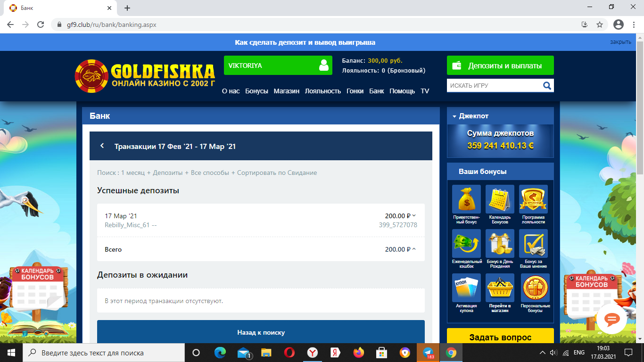Viewport: 644px width, 362px height.
Task: Open the Как сделать депозит banner link
Action: click(x=305, y=42)
